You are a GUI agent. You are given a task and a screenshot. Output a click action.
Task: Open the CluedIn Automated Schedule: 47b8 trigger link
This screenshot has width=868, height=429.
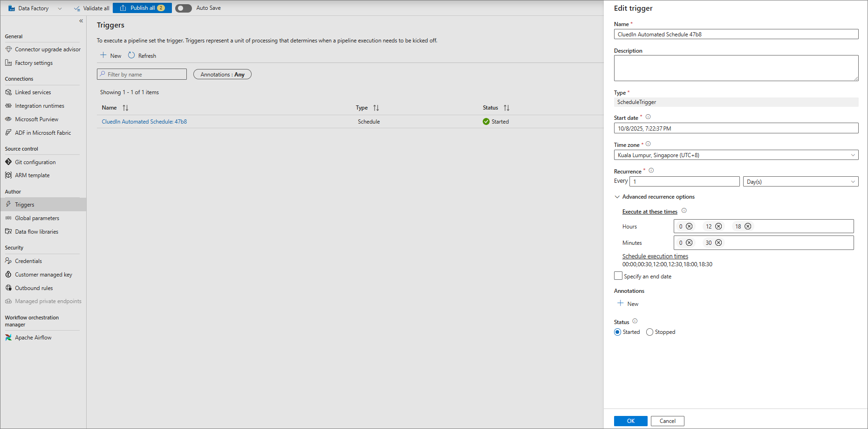144,122
